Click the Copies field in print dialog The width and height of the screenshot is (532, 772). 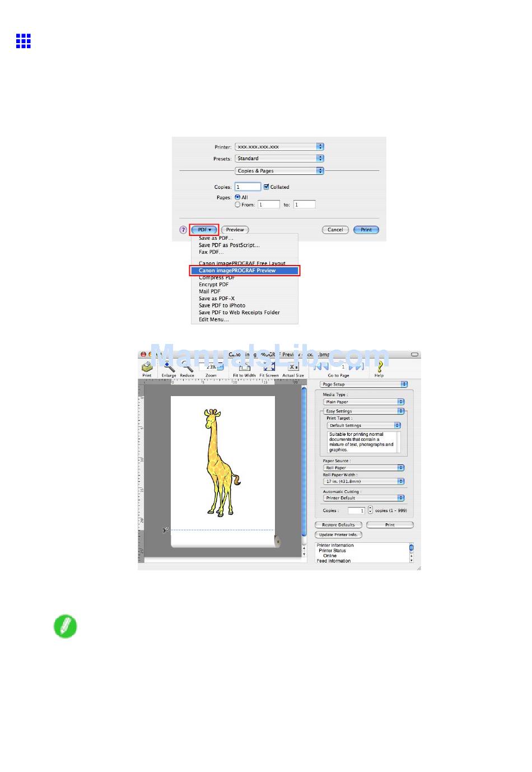pyautogui.click(x=248, y=187)
